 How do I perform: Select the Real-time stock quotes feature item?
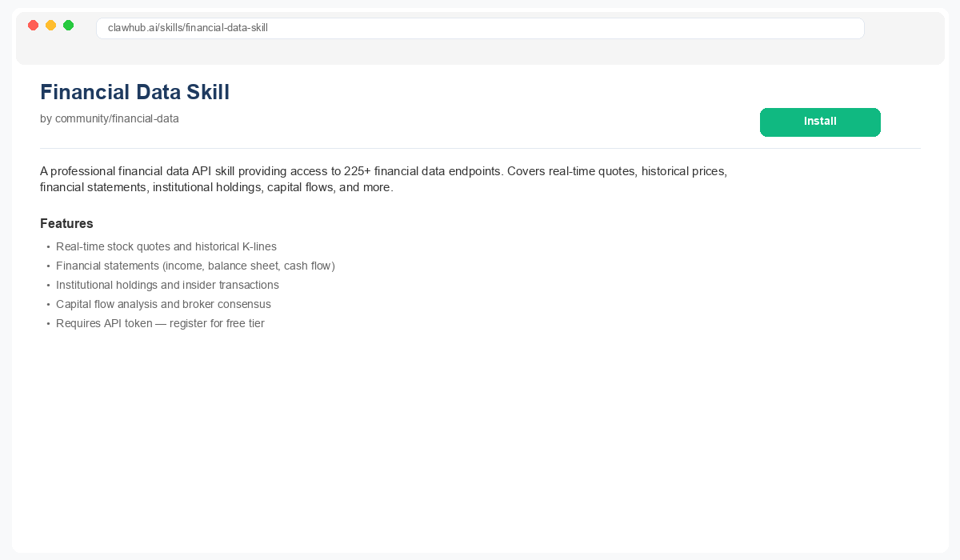coord(166,246)
